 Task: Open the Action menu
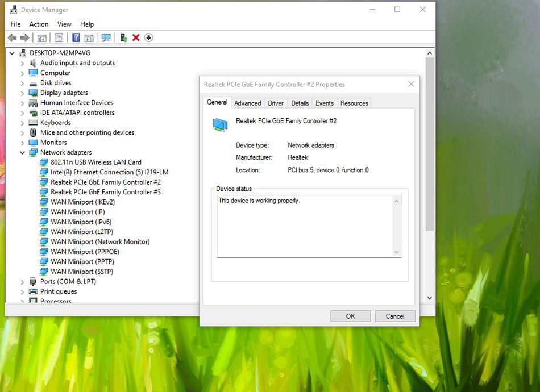(39, 24)
